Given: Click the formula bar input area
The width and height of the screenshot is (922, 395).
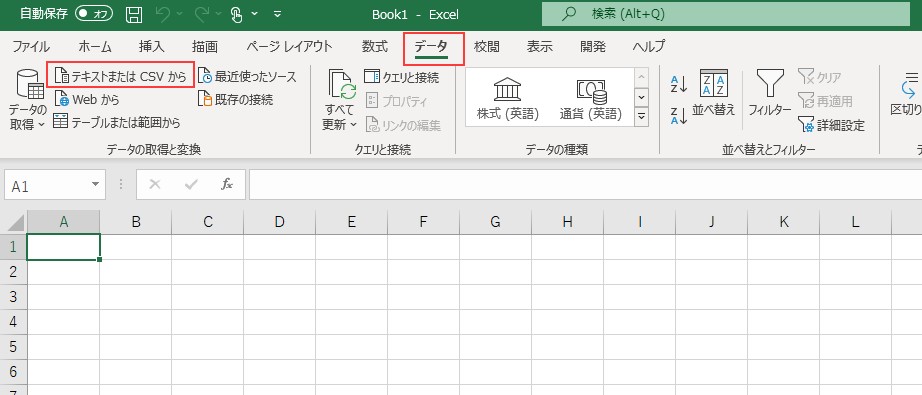Looking at the screenshot, I should pos(586,185).
